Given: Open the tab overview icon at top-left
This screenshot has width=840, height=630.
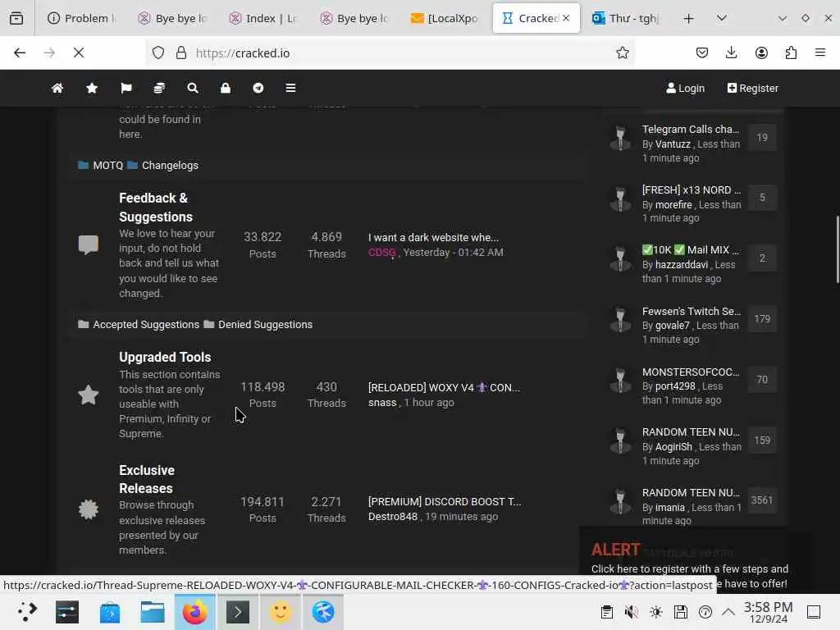Looking at the screenshot, I should pos(16,18).
